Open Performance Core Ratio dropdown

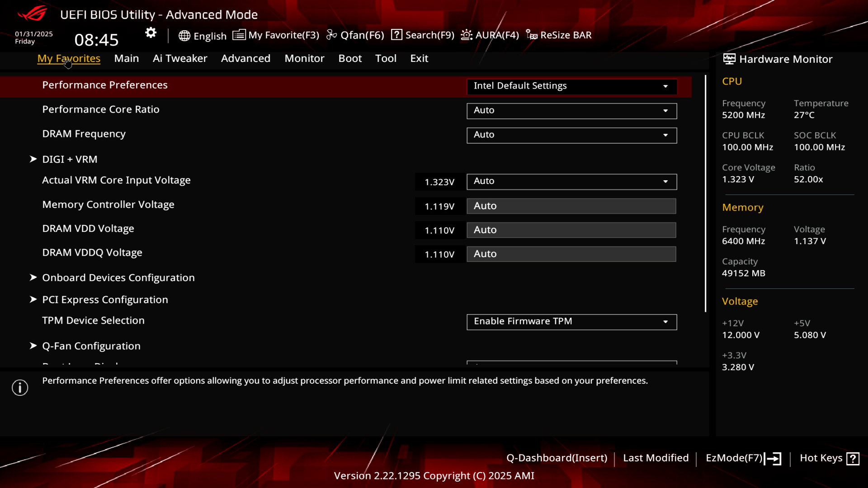(x=571, y=111)
